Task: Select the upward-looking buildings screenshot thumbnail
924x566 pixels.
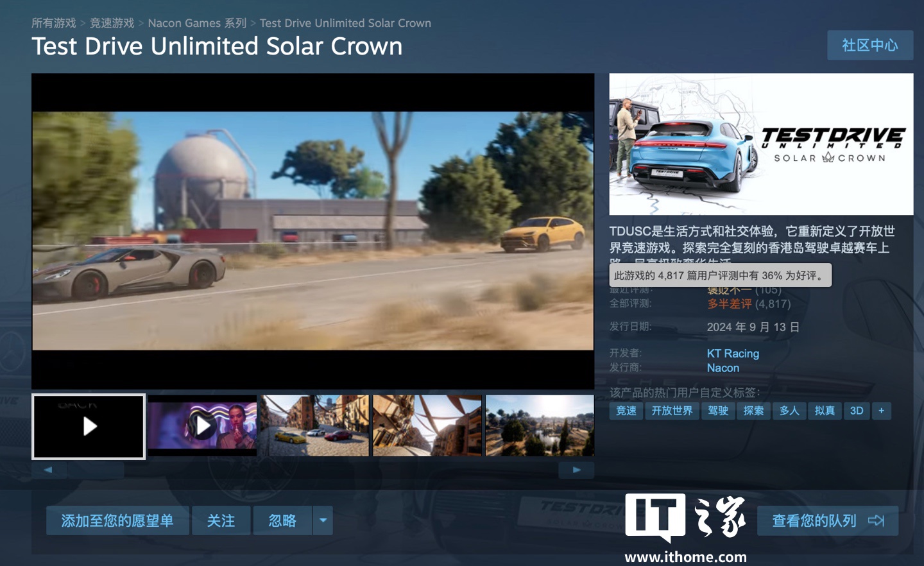Action: 427,426
